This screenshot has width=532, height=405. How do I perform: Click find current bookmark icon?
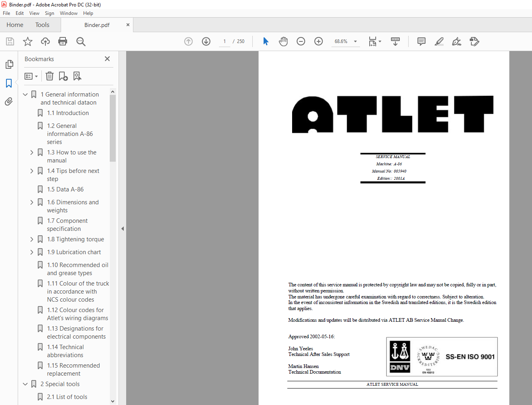coord(77,76)
